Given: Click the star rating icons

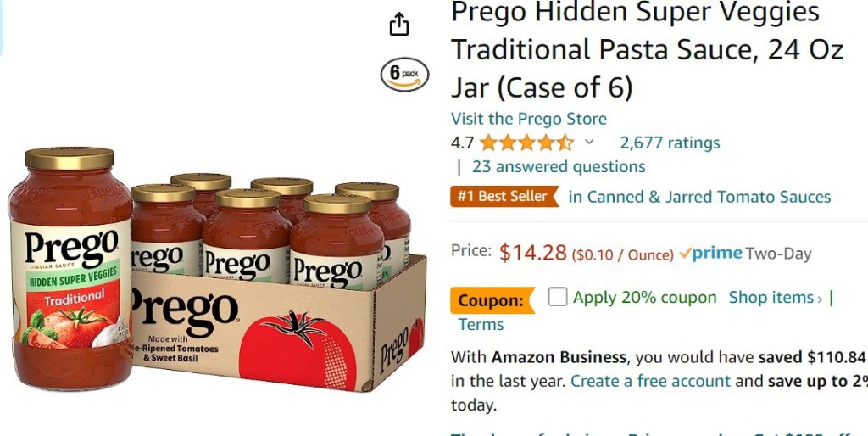Looking at the screenshot, I should (x=526, y=143).
